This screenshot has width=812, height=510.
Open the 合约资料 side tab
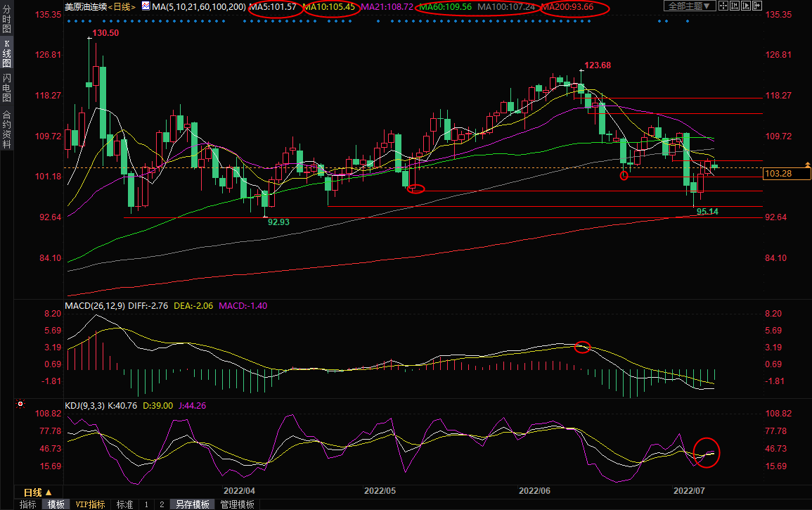click(6, 129)
